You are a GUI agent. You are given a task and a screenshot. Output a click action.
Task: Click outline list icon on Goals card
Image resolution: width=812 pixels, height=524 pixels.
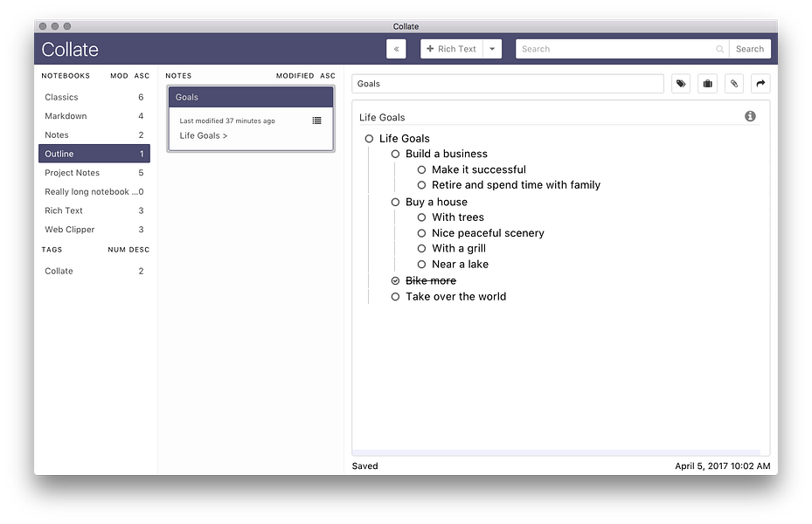click(316, 121)
